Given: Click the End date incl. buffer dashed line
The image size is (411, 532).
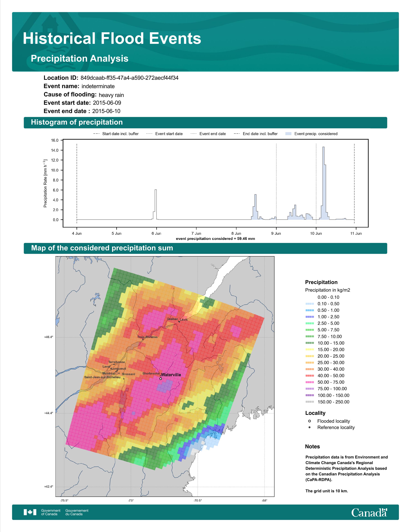Looking at the screenshot, I should tap(354, 184).
